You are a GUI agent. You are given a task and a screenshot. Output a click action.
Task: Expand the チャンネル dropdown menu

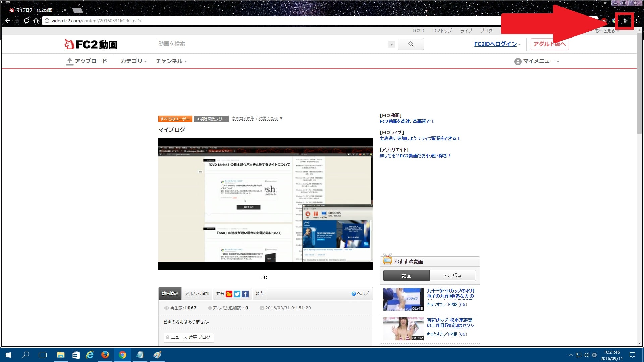point(171,61)
